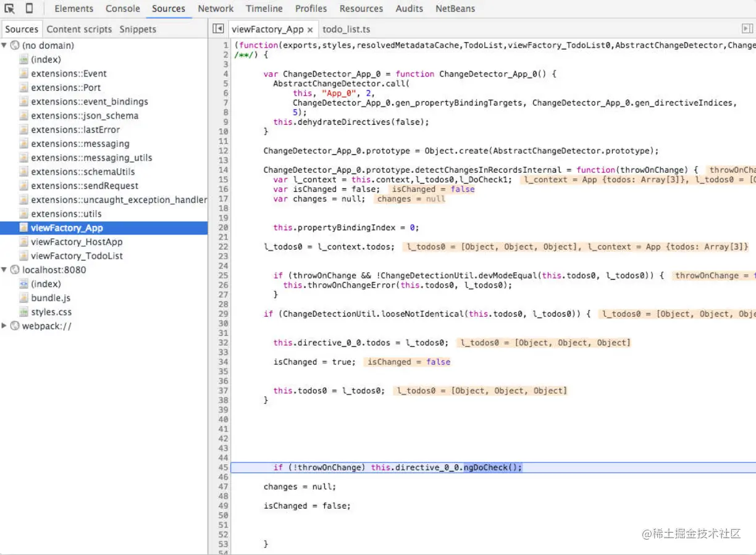Open (index) under (no domain)

click(46, 59)
